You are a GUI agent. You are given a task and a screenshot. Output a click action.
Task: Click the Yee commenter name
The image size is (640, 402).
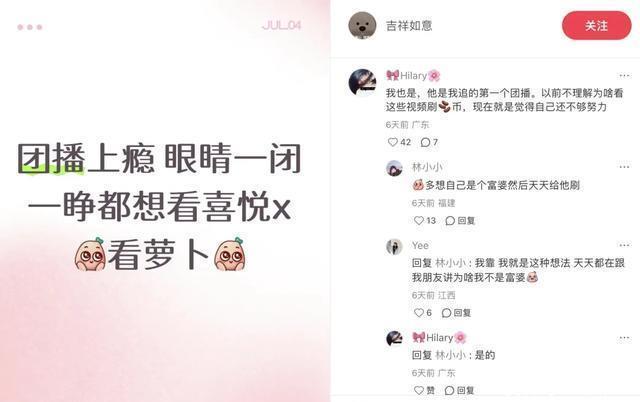pyautogui.click(x=420, y=245)
